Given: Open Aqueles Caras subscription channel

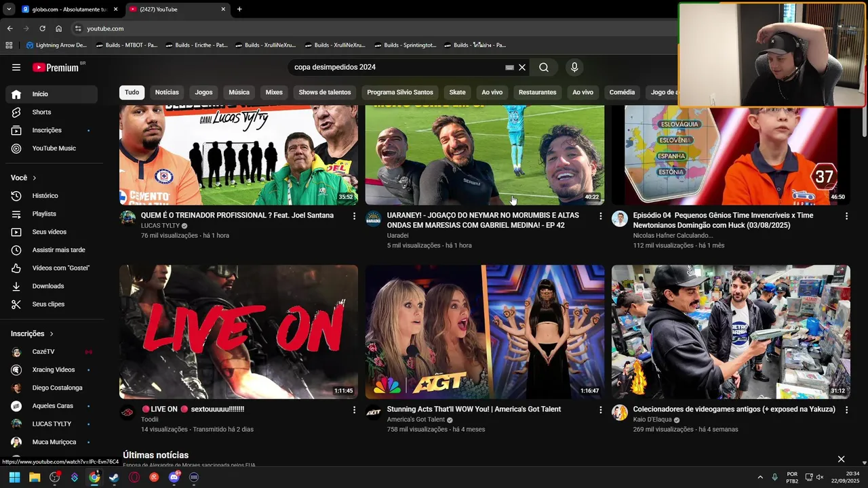Looking at the screenshot, I should pos(52,406).
